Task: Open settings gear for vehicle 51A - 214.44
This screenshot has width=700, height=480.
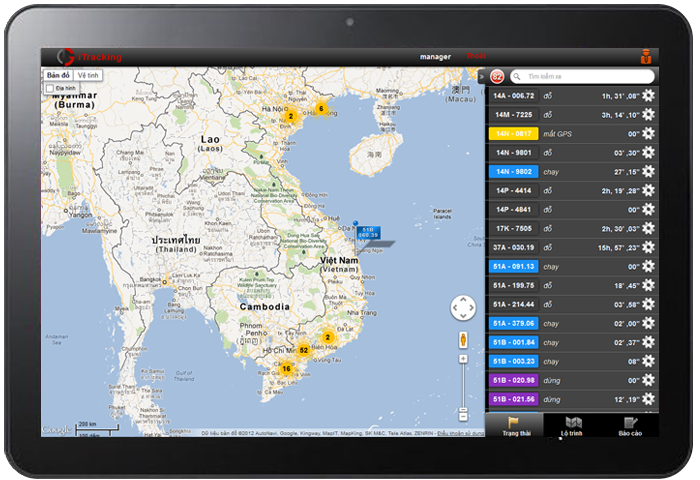Action: (648, 305)
